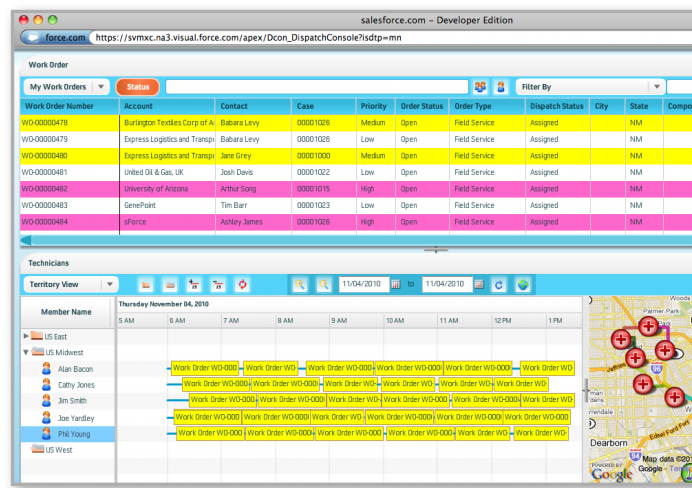This screenshot has height=488, width=692.
Task: Sort by the Order Type column header
Action: 487,106
